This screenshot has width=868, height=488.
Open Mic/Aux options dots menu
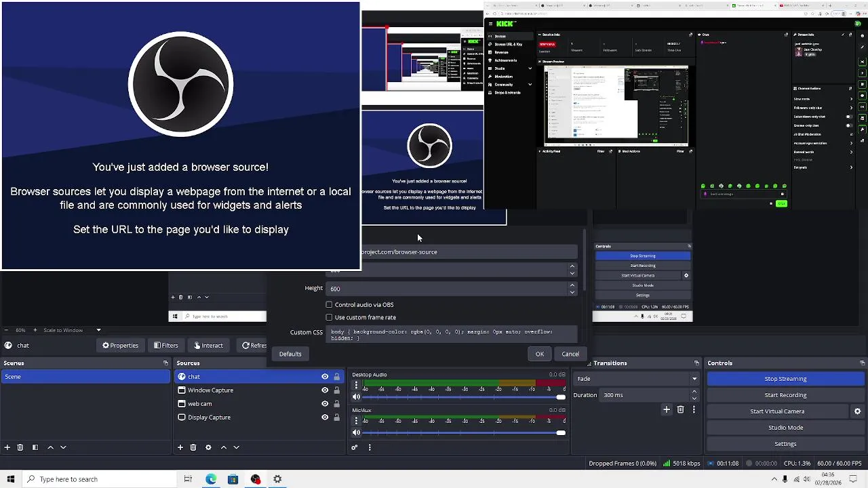pyautogui.click(x=356, y=420)
